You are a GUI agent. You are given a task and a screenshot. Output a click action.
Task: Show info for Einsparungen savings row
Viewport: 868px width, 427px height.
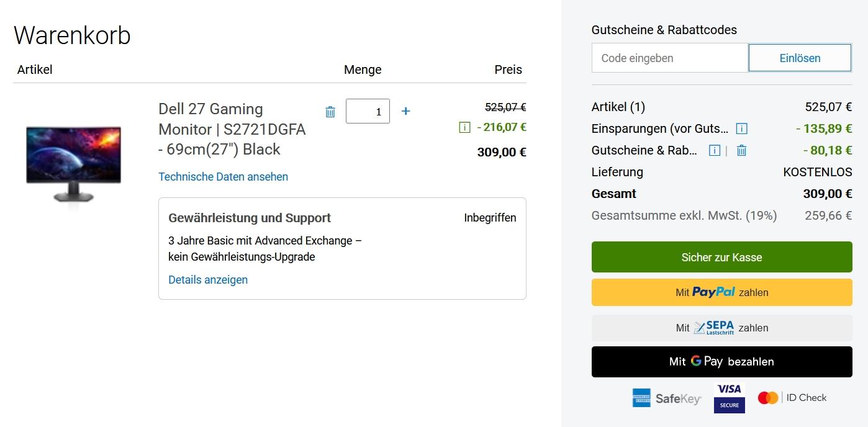click(741, 128)
